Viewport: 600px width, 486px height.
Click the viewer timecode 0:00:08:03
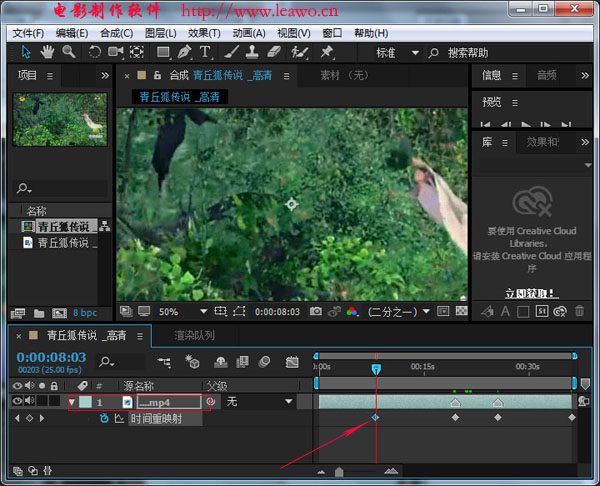[x=277, y=312]
